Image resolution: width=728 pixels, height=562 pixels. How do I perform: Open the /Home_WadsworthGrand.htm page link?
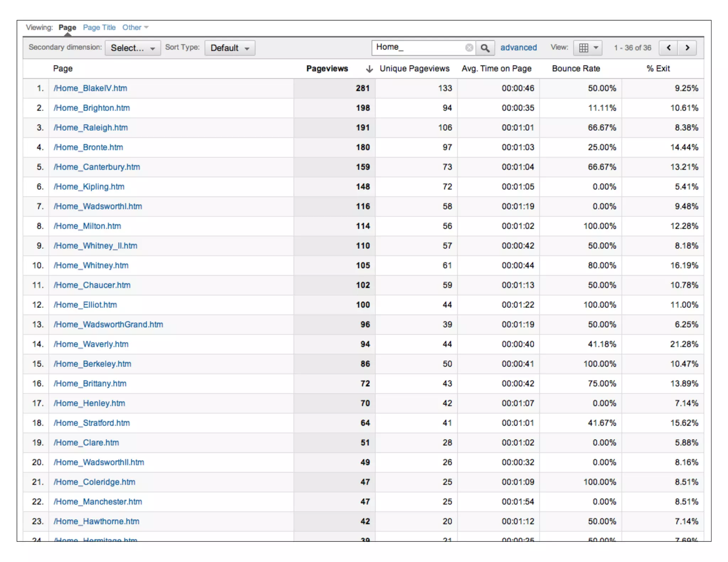click(108, 324)
